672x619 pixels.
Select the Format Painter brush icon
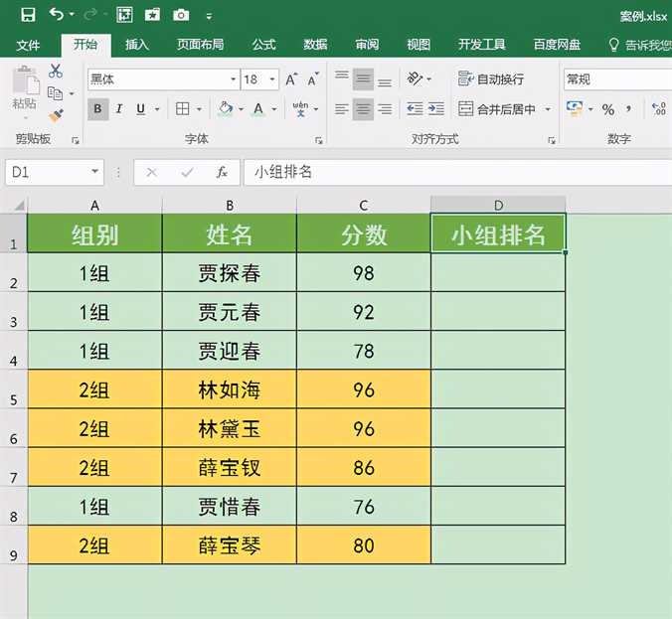coord(56,115)
